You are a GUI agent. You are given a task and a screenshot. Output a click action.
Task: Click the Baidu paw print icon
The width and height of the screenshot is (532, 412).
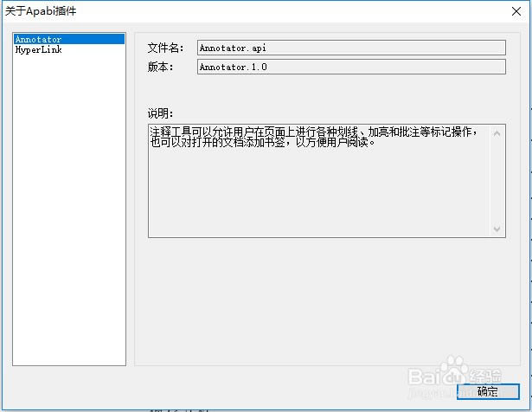tap(455, 364)
